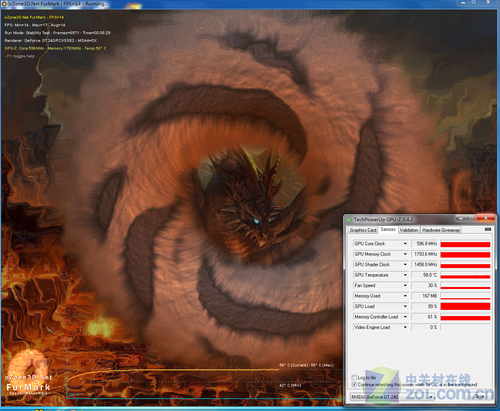Switch to the Graphics Card tab

[363, 230]
